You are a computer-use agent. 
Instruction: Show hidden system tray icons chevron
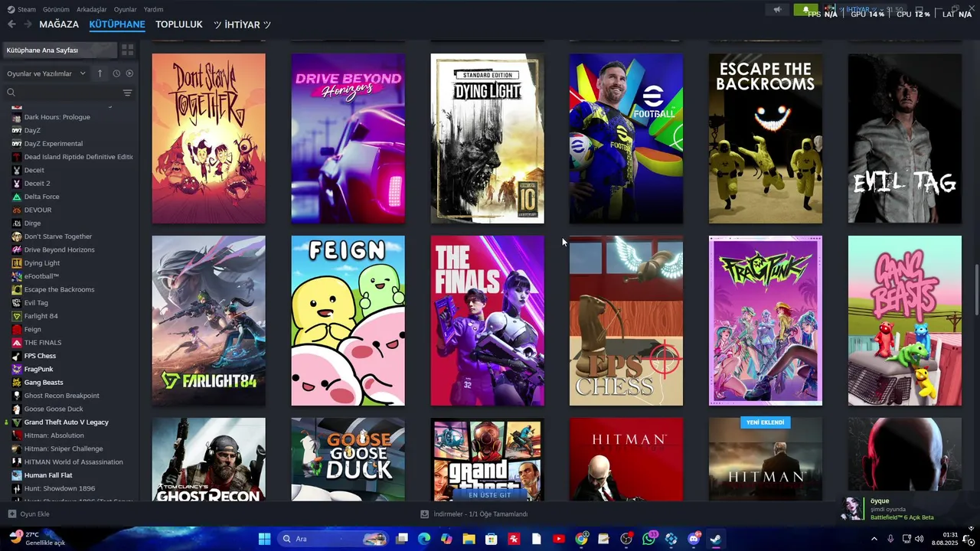tap(874, 539)
